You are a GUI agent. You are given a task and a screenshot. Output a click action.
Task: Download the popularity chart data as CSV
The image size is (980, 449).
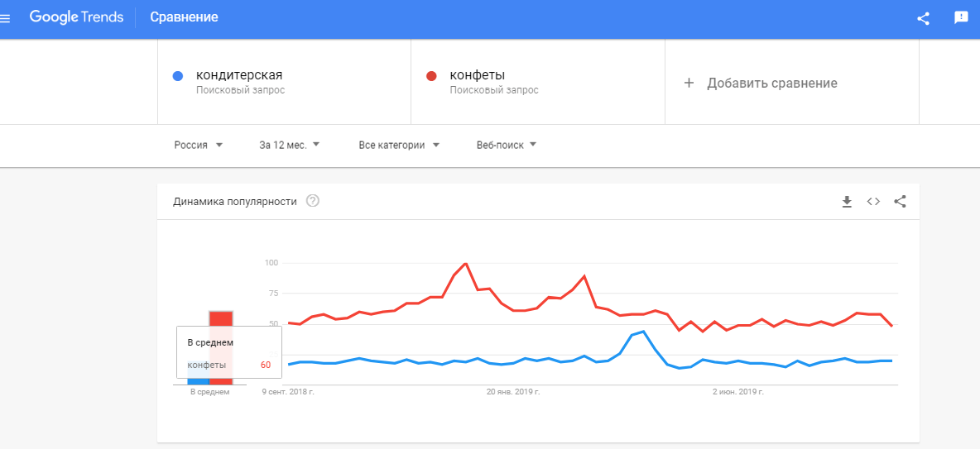pyautogui.click(x=847, y=201)
